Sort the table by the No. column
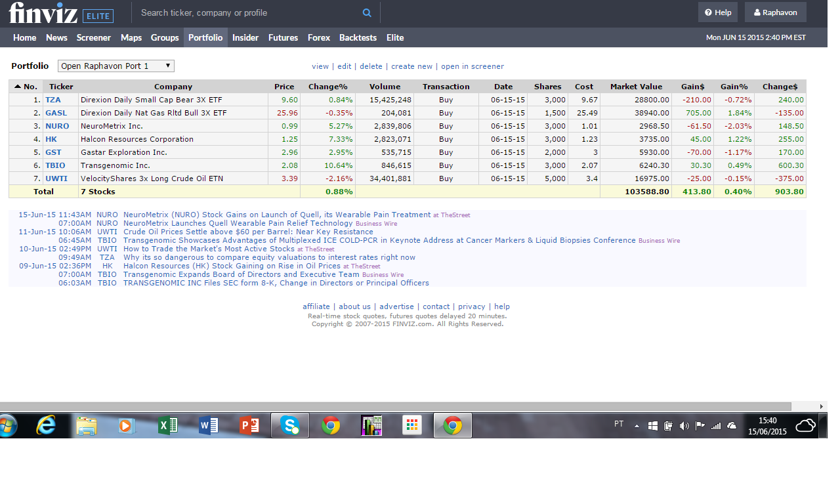Viewport: 840px width, 504px height. [x=26, y=87]
